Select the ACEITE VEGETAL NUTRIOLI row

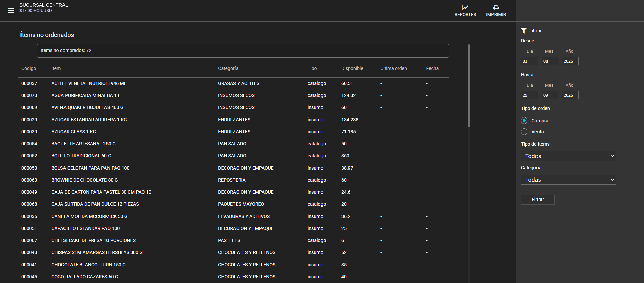click(x=234, y=83)
